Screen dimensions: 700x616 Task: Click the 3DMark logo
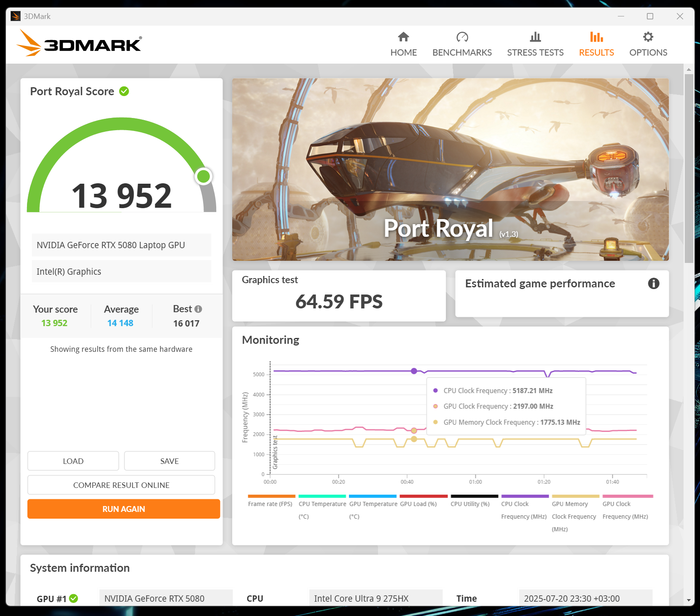[79, 43]
